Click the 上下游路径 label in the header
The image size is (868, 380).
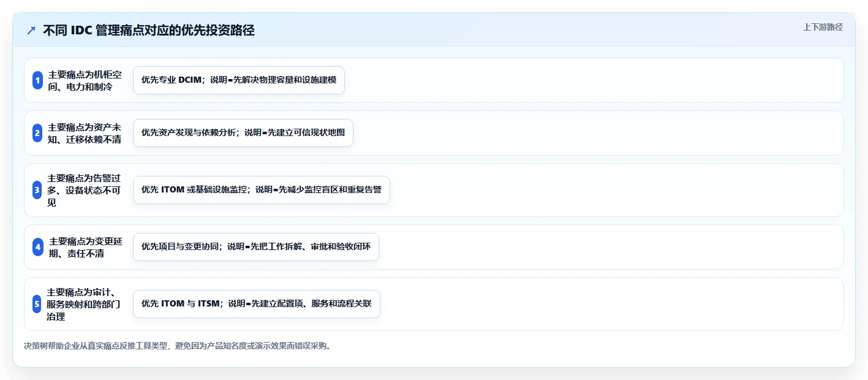[823, 27]
